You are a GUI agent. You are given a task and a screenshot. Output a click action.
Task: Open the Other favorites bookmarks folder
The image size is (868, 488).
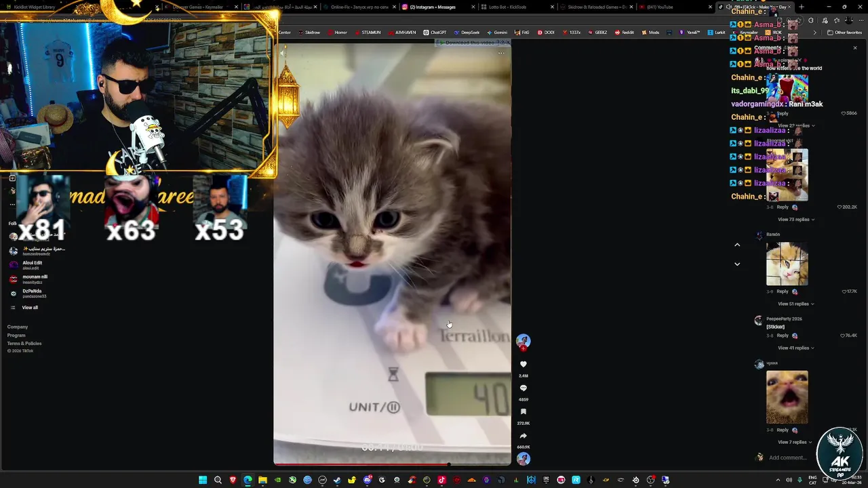pos(844,33)
